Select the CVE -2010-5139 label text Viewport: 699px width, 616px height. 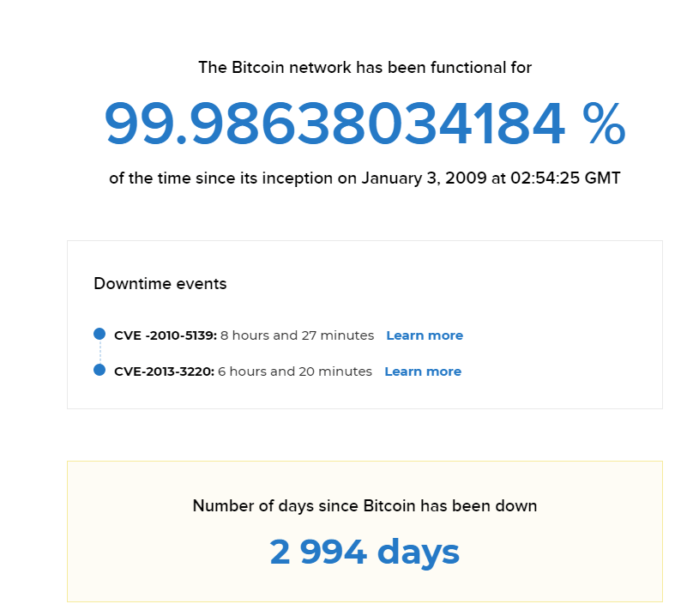tap(166, 335)
